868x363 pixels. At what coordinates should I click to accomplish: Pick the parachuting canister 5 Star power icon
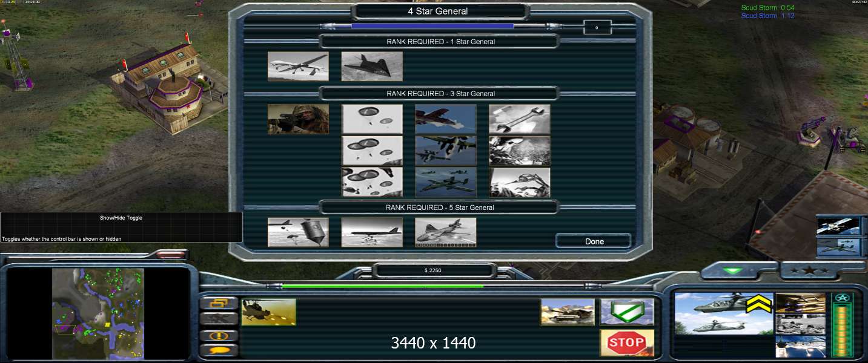(x=298, y=232)
